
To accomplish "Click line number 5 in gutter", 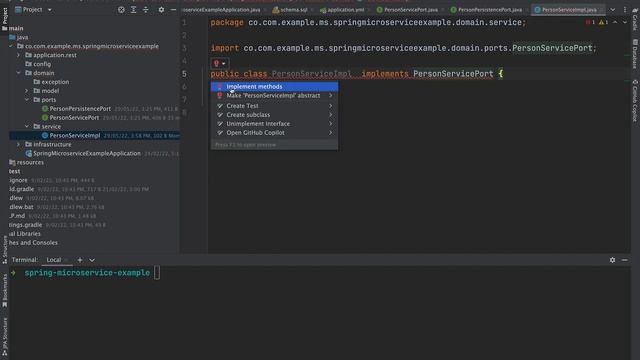I will [184, 74].
